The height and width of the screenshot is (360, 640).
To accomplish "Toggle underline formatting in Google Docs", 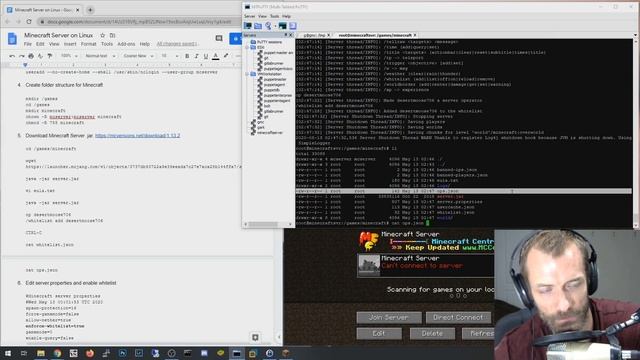I will click(206, 56).
